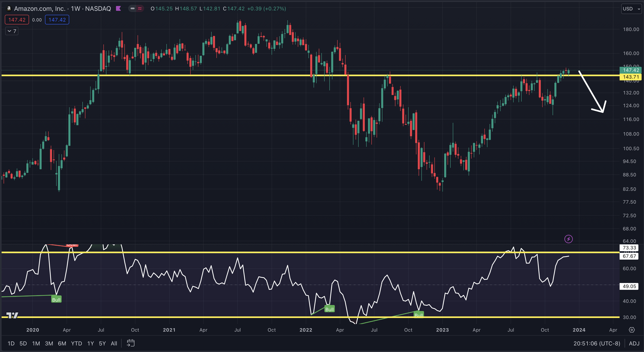This screenshot has height=352, width=644.
Task: Expand the collapsed indicators legend showing 7
Action: click(x=12, y=31)
